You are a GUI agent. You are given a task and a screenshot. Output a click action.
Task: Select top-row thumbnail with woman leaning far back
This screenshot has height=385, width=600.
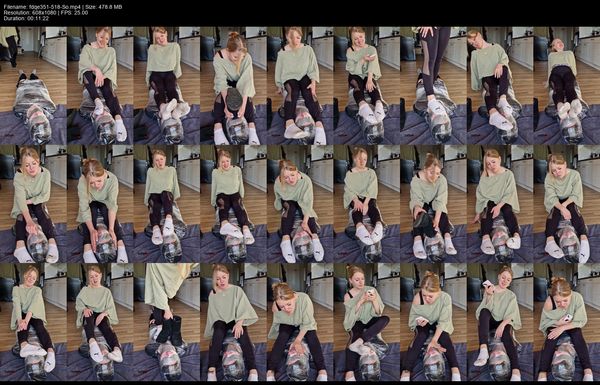[567, 86]
